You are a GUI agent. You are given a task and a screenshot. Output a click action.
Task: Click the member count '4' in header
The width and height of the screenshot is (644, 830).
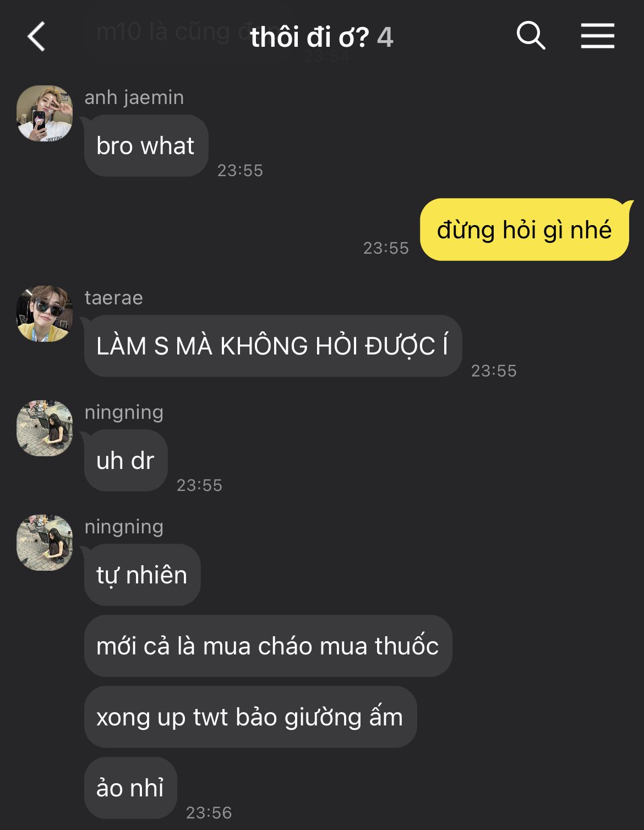coord(385,37)
